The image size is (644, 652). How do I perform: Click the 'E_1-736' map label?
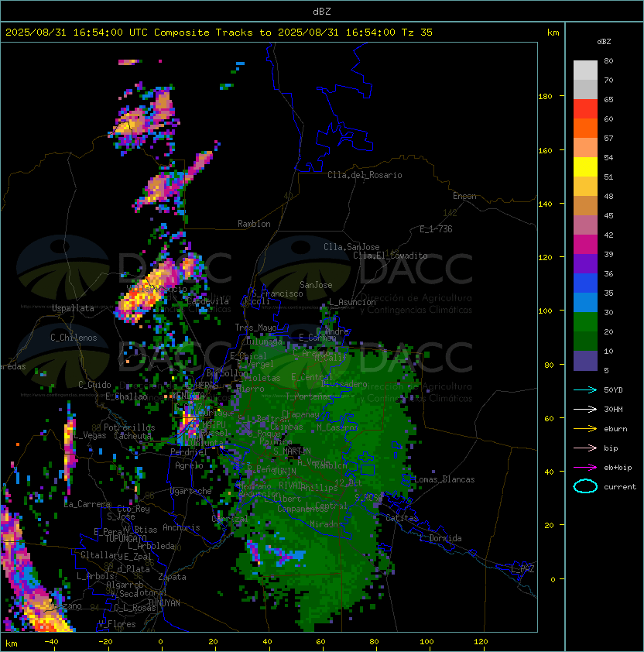(x=436, y=229)
